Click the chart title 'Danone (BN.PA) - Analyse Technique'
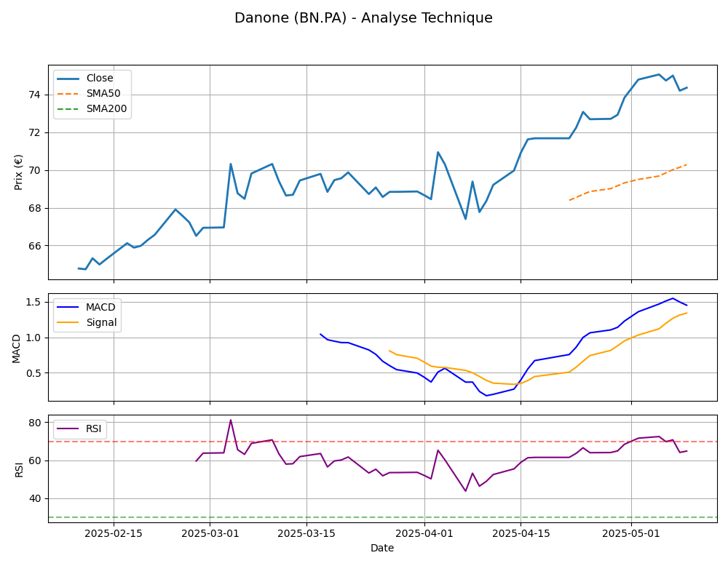Image resolution: width=728 pixels, height=582 pixels. coord(363,18)
